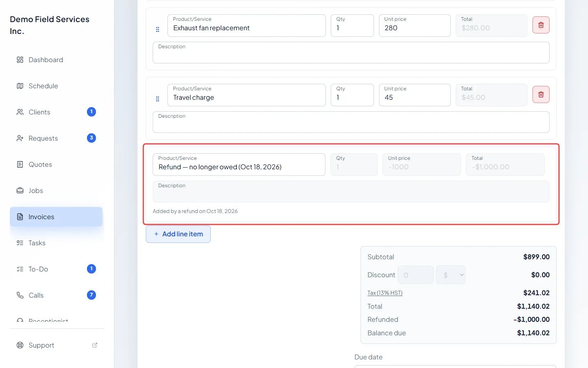Click plus icon in Add line item
Screen dimensions: 588x368
156,234
